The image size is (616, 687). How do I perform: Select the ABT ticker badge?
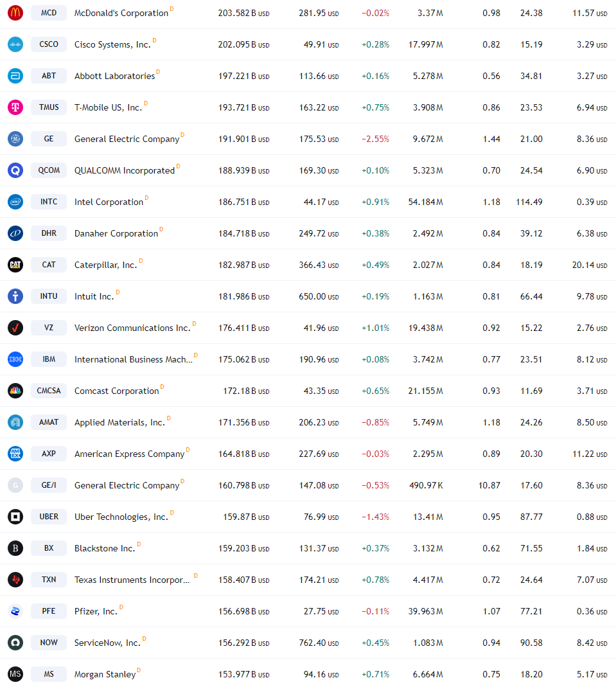point(49,76)
